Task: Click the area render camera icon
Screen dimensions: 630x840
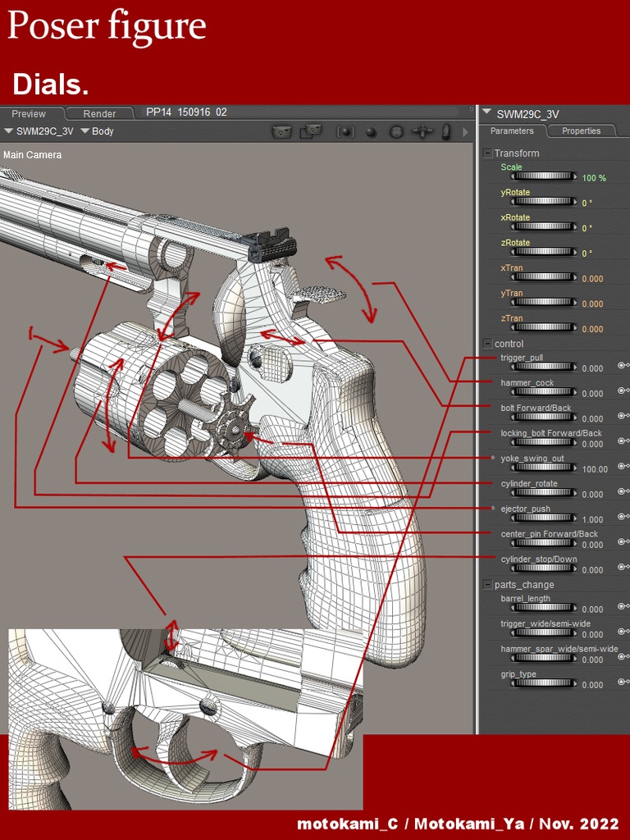Action: [311, 131]
